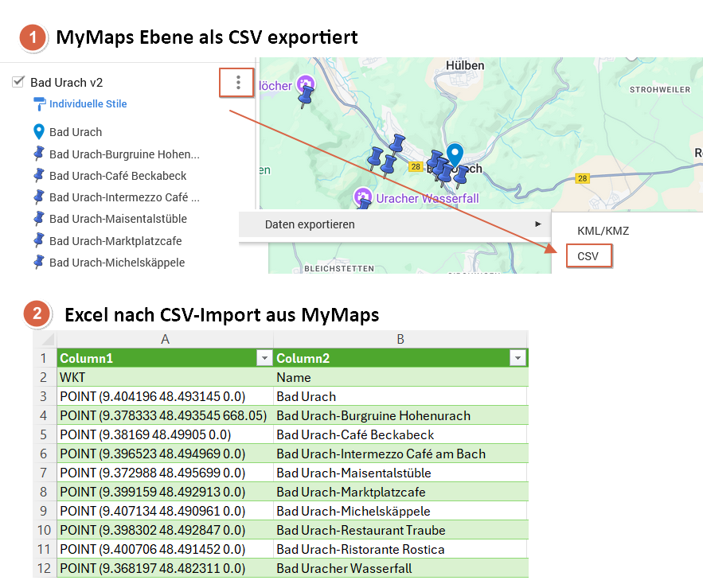Click the CSV export button
The height and width of the screenshot is (588, 703).
coord(589,257)
